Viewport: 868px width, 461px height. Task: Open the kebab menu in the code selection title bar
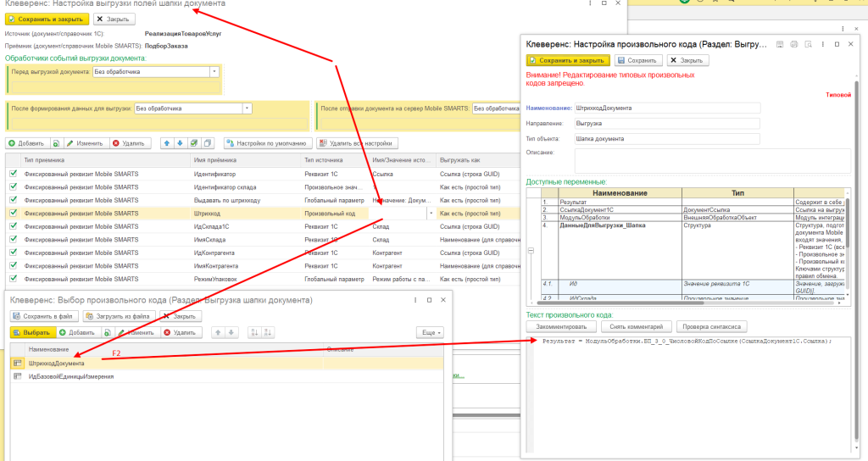pyautogui.click(x=415, y=300)
